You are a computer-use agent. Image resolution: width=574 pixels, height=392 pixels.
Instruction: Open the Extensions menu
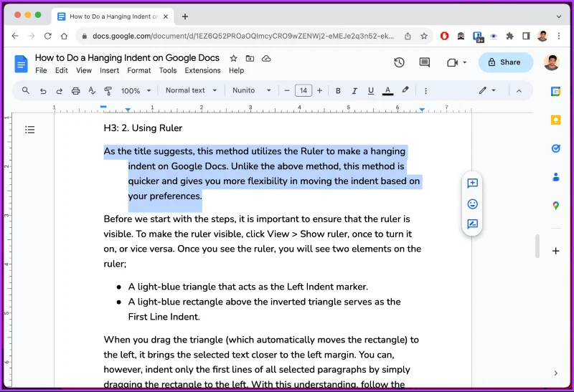[202, 70]
